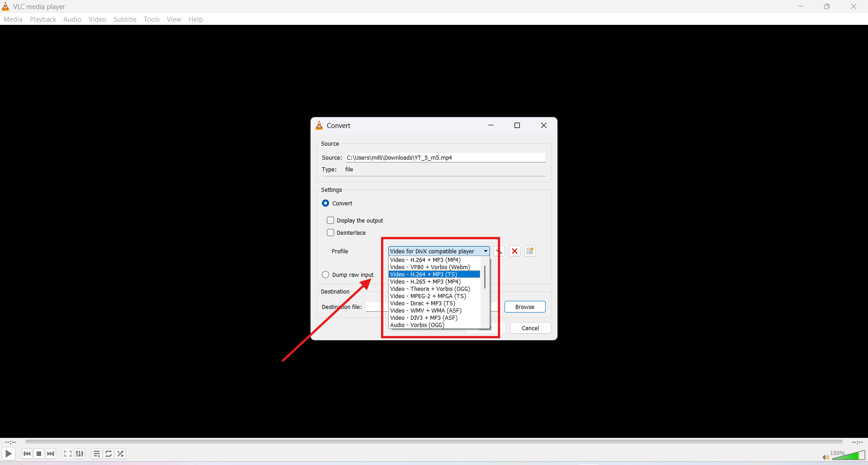This screenshot has height=465, width=868.
Task: Adjust the volume slider
Action: click(x=850, y=457)
